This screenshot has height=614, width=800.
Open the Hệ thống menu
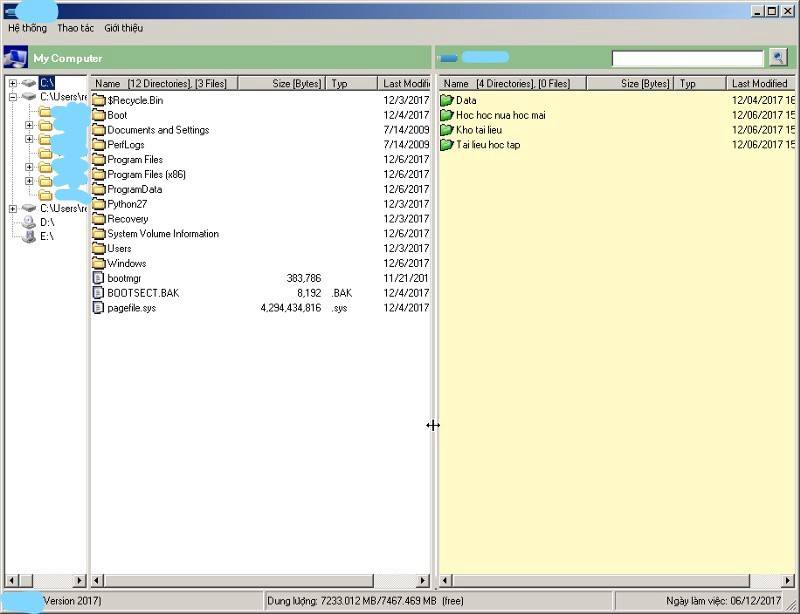[27, 28]
